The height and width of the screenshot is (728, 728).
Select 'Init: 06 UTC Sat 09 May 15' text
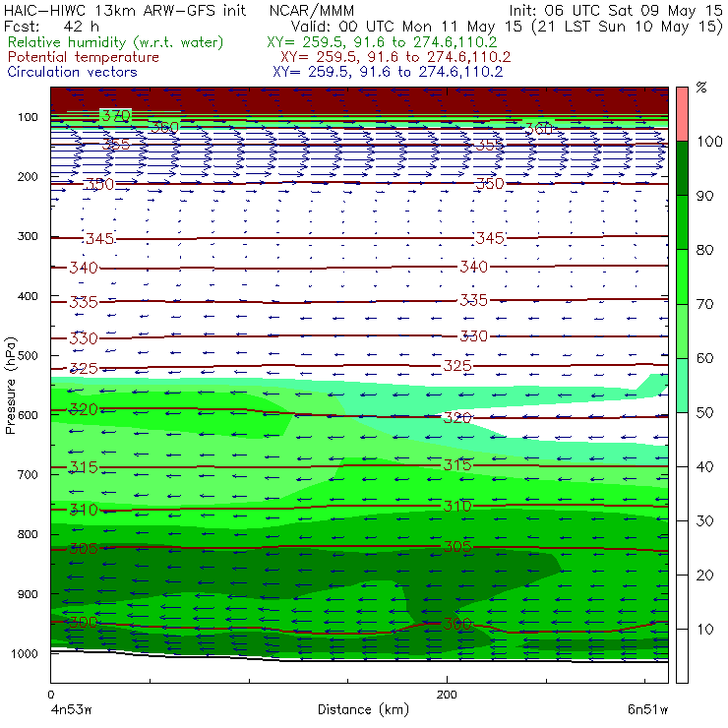tap(616, 11)
